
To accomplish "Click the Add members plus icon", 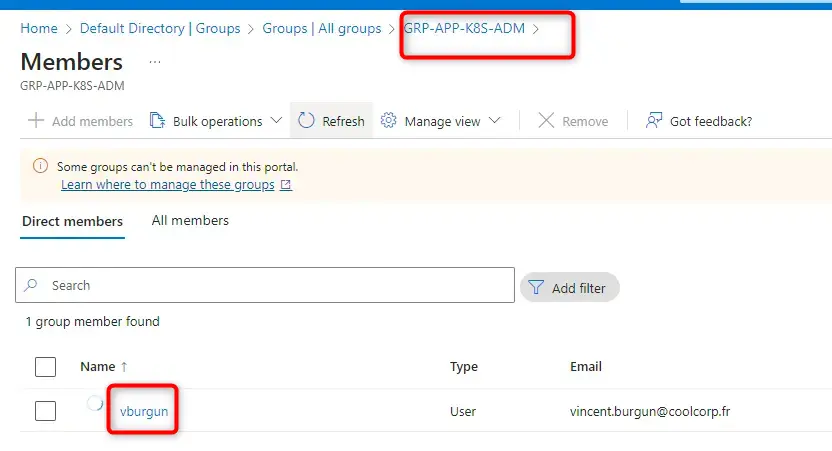I will point(36,120).
